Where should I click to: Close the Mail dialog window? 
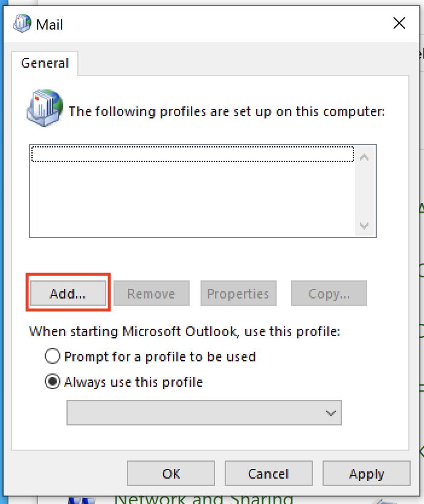point(399,23)
